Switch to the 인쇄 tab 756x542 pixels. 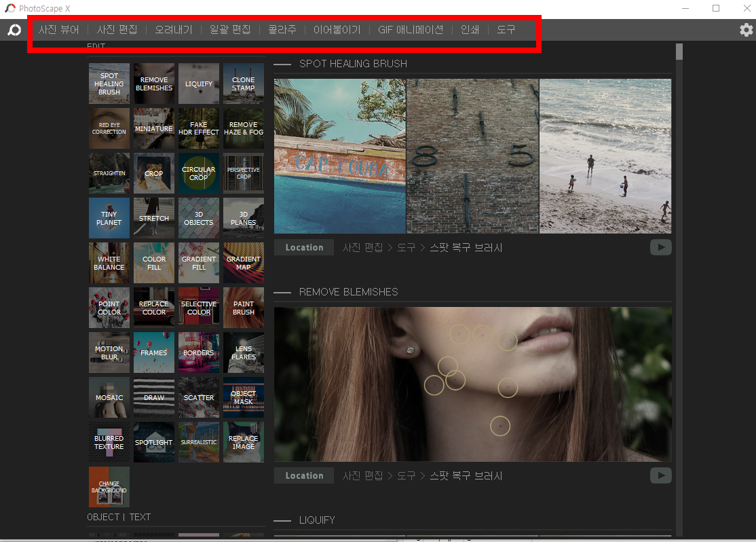pos(470,30)
